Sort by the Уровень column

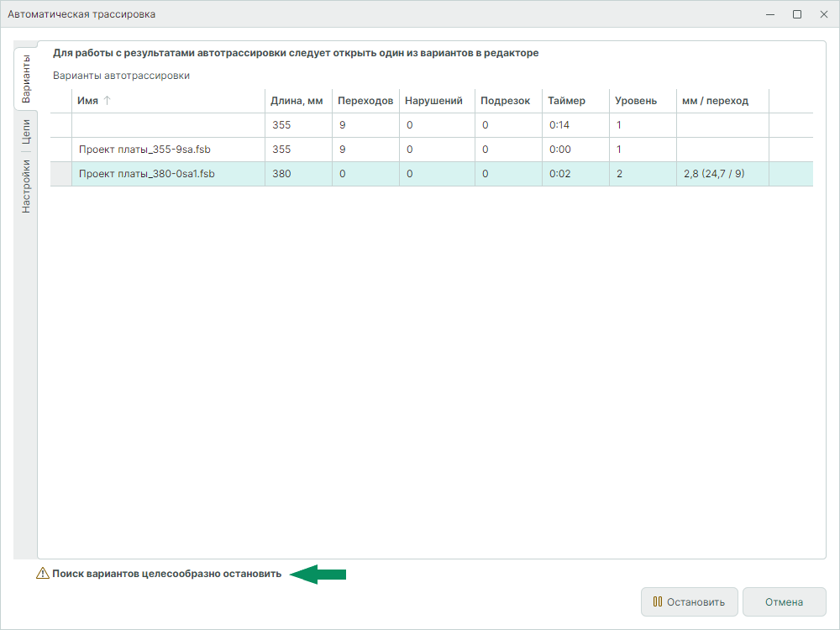coord(636,101)
